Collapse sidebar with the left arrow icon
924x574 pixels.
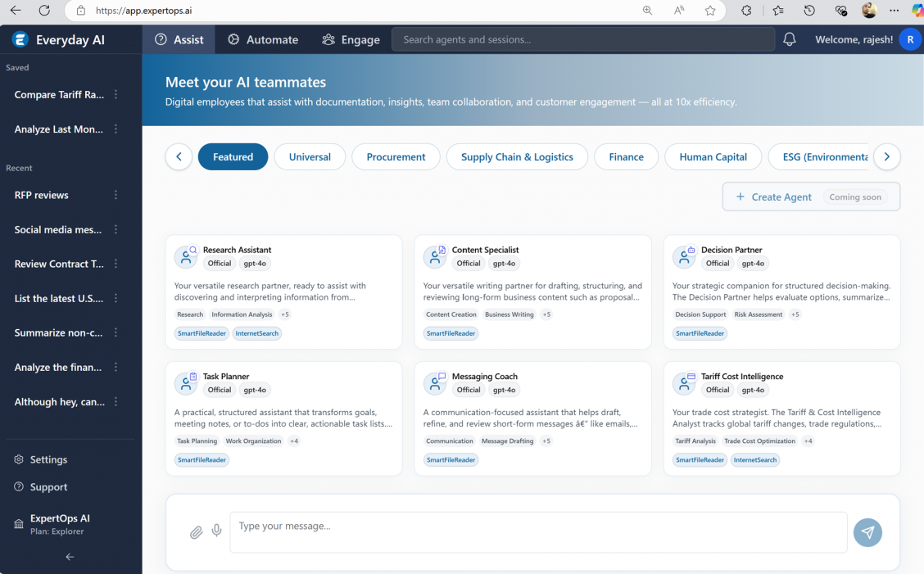click(x=70, y=557)
